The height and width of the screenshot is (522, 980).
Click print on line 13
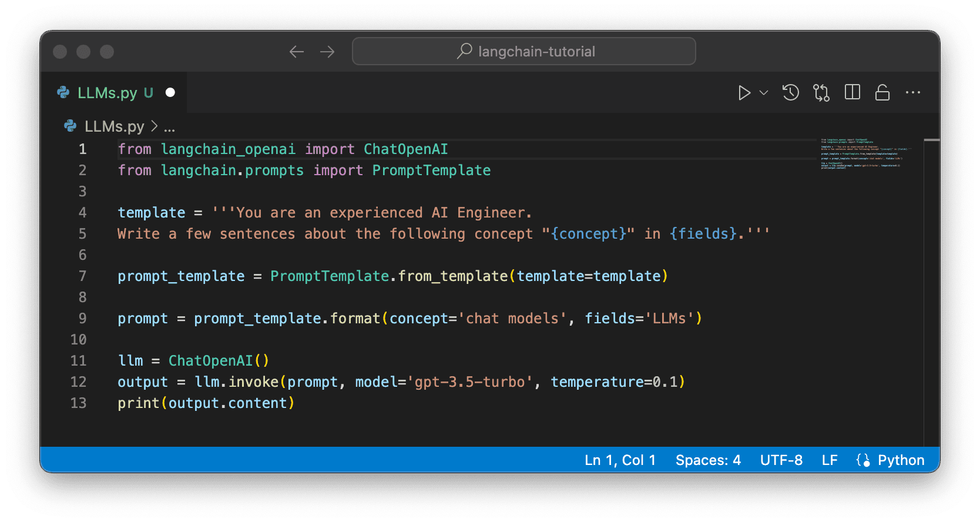[139, 403]
